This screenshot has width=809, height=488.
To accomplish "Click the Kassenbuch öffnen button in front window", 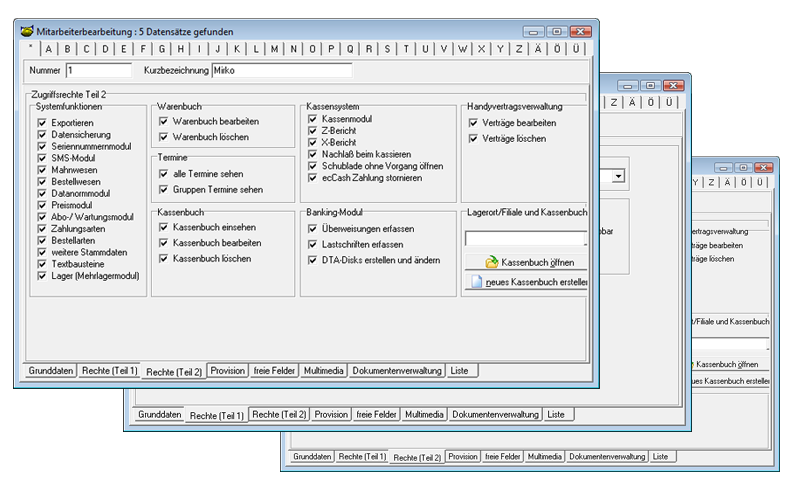I will click(526, 262).
